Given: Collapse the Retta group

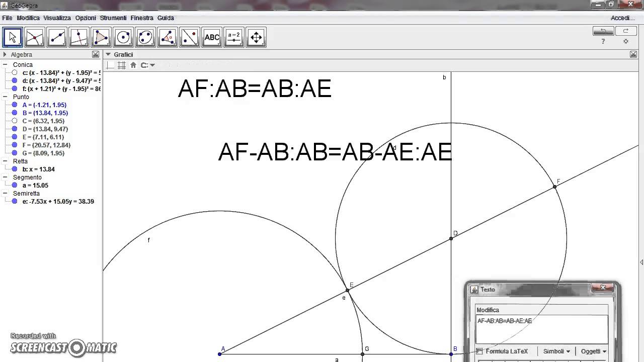Looking at the screenshot, I should click(x=5, y=161).
